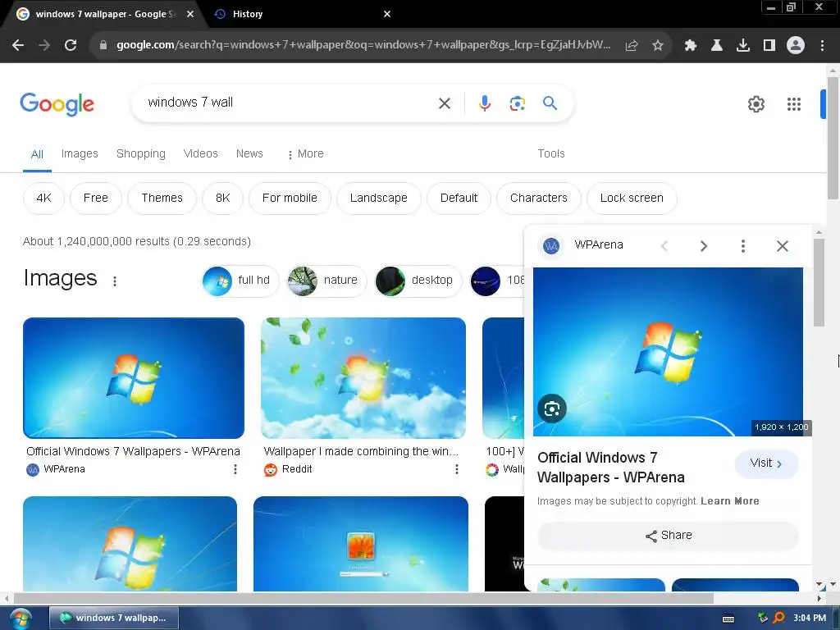This screenshot has width=840, height=630.
Task: Select the All results tab
Action: (x=37, y=154)
